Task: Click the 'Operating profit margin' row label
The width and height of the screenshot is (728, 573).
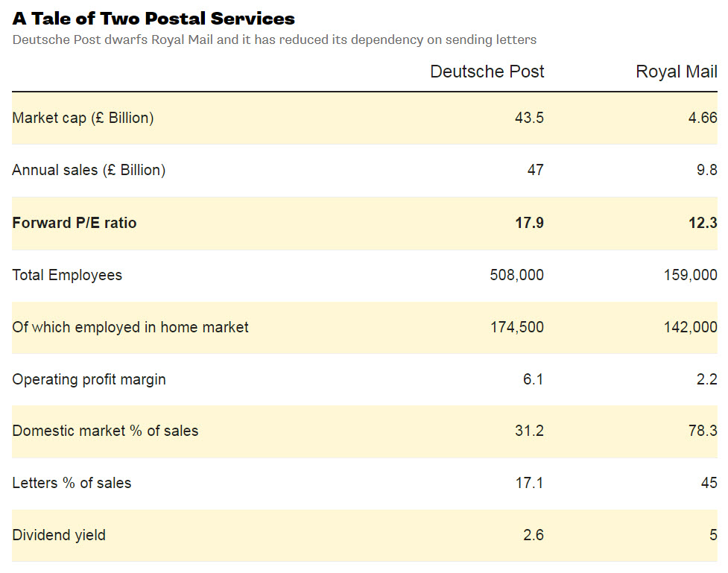Action: (x=89, y=379)
